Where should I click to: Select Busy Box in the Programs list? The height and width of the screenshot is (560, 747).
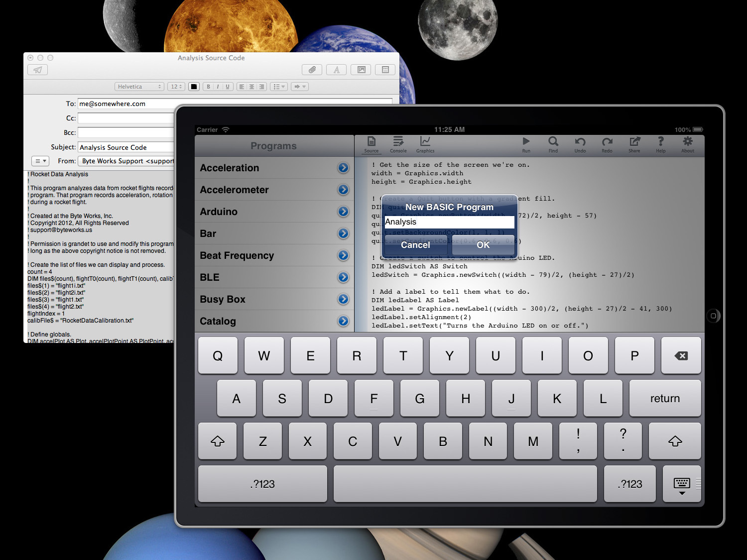tap(274, 299)
